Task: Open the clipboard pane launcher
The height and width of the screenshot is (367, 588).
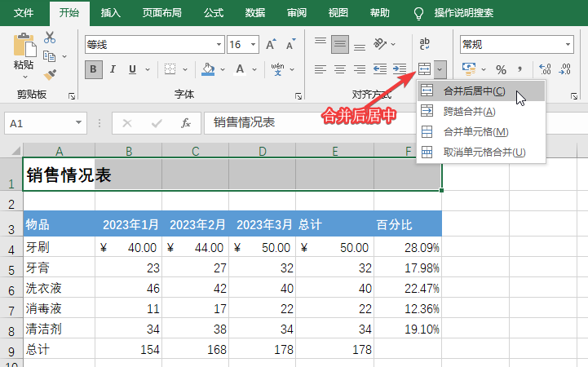Action: tap(72, 96)
